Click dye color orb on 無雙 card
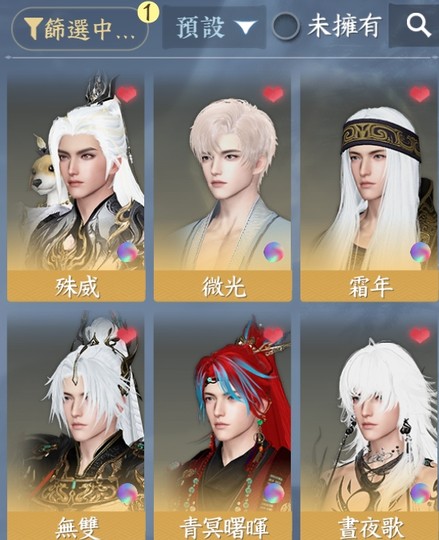This screenshot has width=439, height=540. pos(127,493)
